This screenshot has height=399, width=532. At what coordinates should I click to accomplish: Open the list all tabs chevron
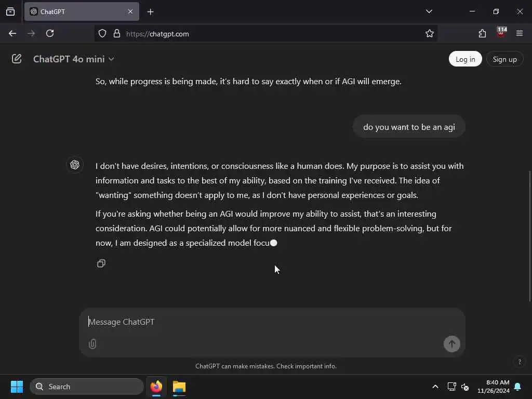pyautogui.click(x=429, y=11)
